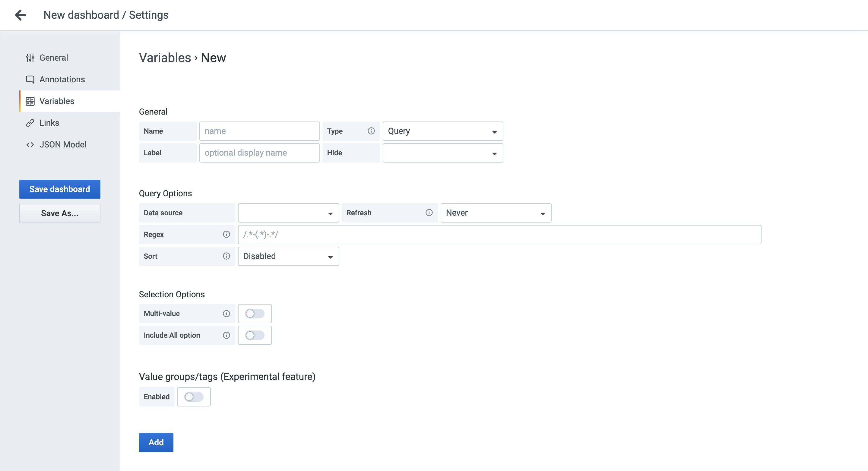Open the Links settings section
The image size is (868, 471).
pyautogui.click(x=49, y=123)
